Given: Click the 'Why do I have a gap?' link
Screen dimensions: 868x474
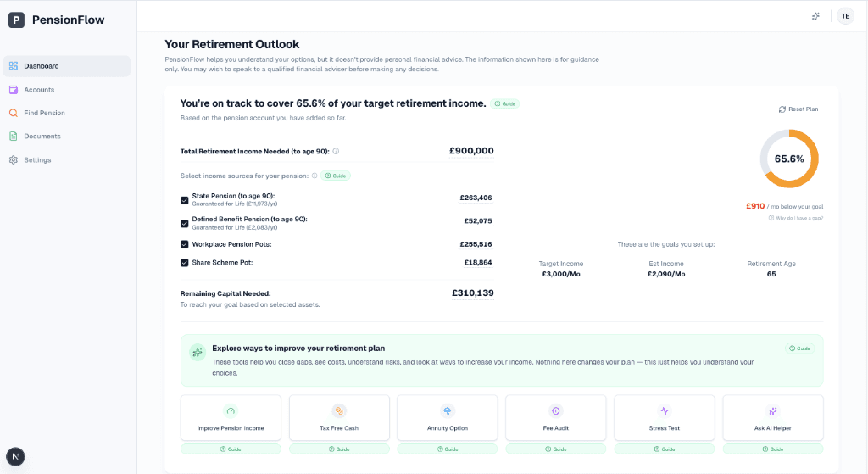Looking at the screenshot, I should (795, 218).
